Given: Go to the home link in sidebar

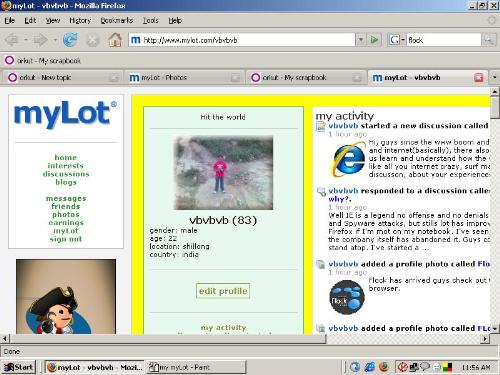Looking at the screenshot, I should pyautogui.click(x=66, y=157).
